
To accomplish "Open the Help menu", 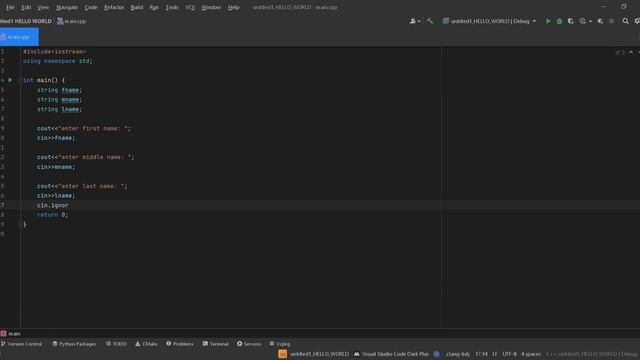I will tap(233, 7).
